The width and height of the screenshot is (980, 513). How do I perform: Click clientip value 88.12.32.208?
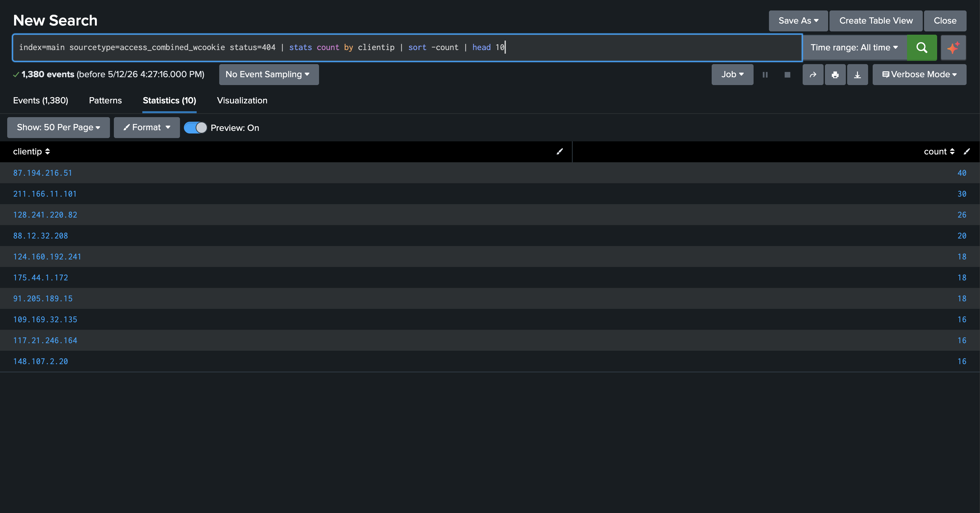[40, 236]
